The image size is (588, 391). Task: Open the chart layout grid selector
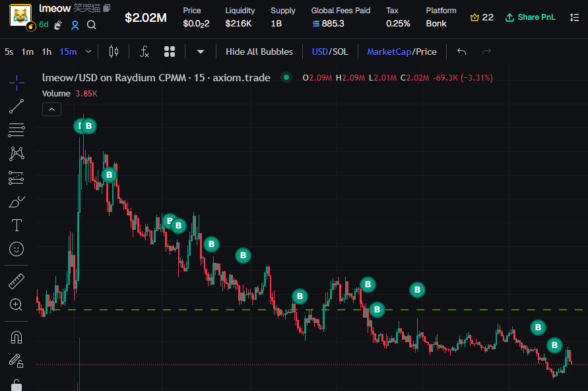click(170, 52)
